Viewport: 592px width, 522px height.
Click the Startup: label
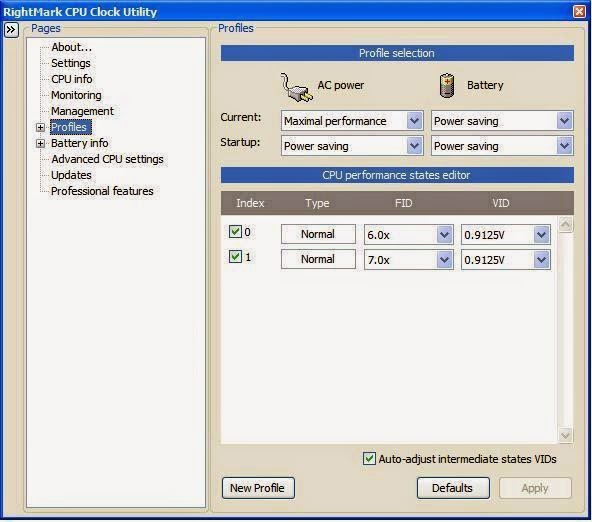(x=240, y=142)
